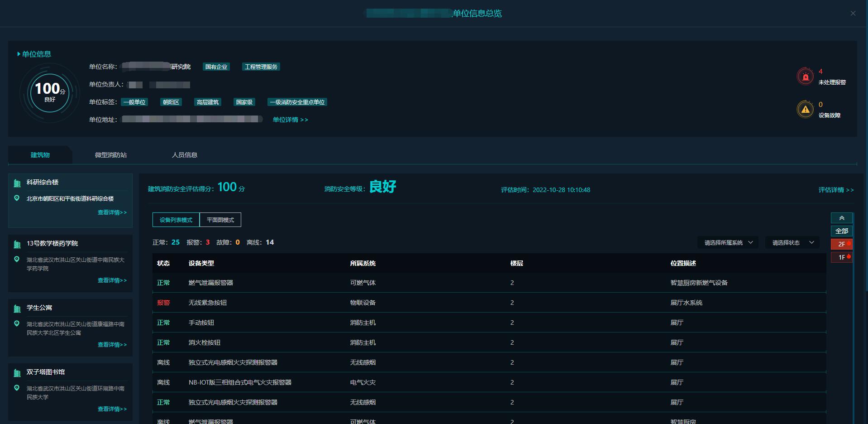This screenshot has height=424, width=868.
Task: Close the unit information overview dialog
Action: coord(853,13)
